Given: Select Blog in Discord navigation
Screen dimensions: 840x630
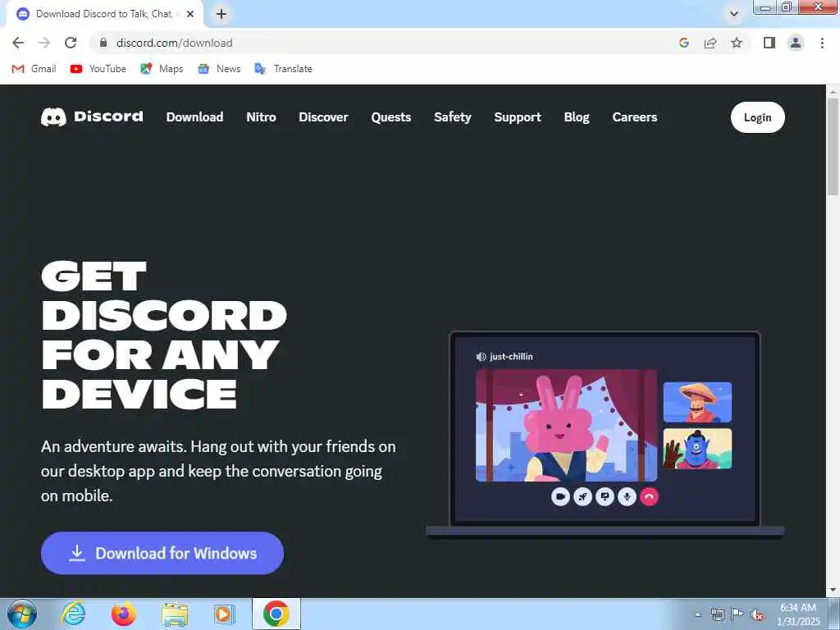Looking at the screenshot, I should click(x=577, y=116).
